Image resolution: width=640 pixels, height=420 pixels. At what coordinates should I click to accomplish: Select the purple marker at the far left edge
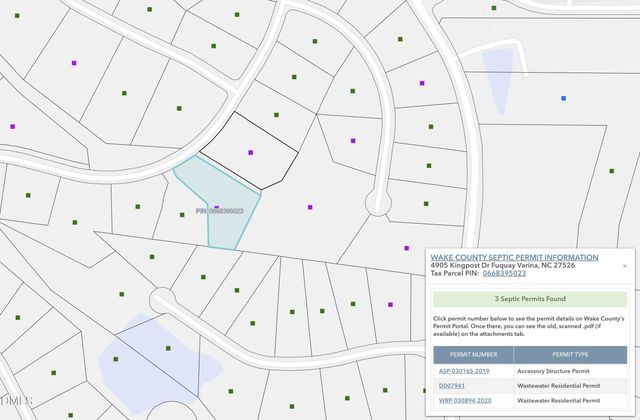[12, 127]
